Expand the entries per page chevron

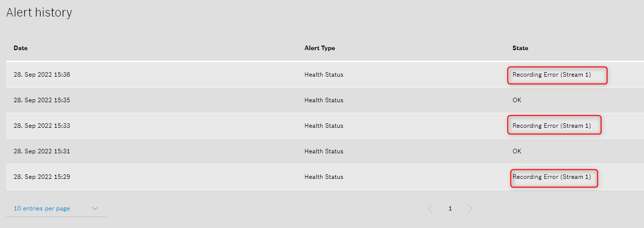click(x=95, y=208)
